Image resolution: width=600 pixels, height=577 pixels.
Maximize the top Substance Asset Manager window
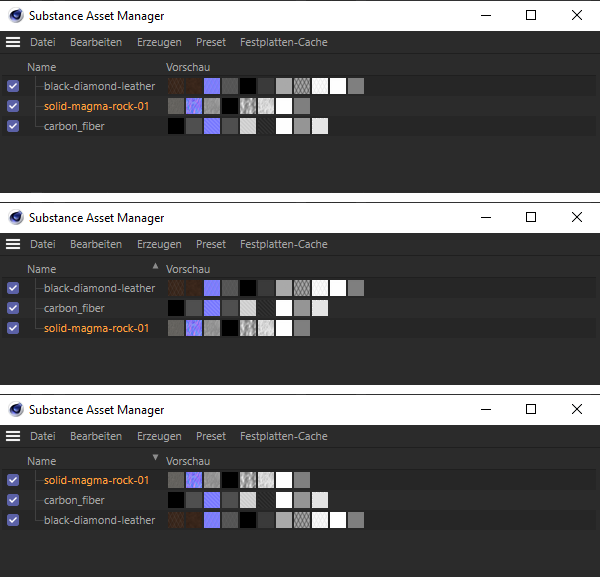pyautogui.click(x=531, y=15)
